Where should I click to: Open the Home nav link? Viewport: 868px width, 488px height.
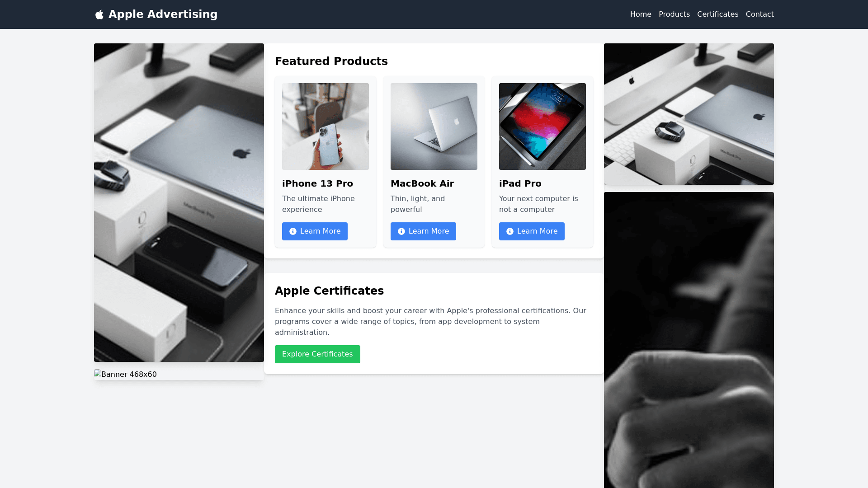coord(641,14)
